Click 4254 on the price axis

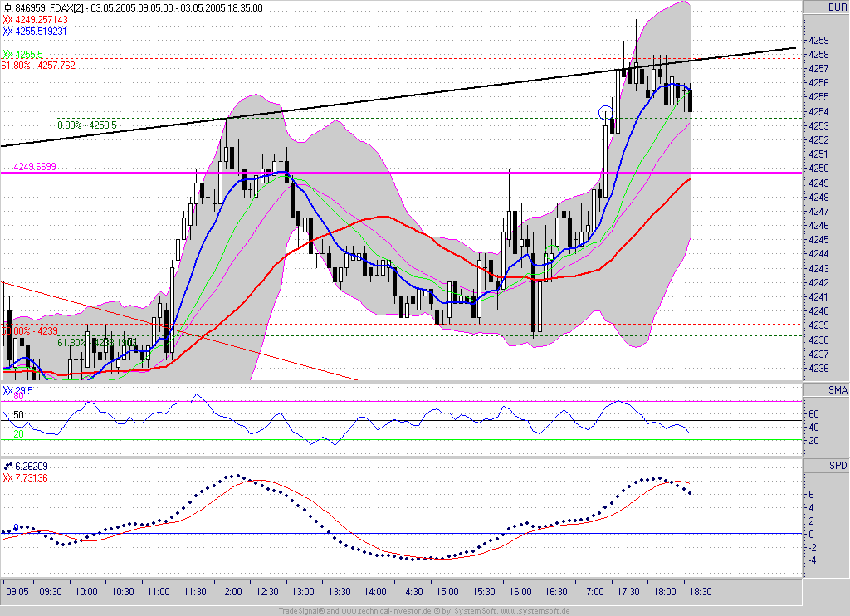click(x=818, y=112)
